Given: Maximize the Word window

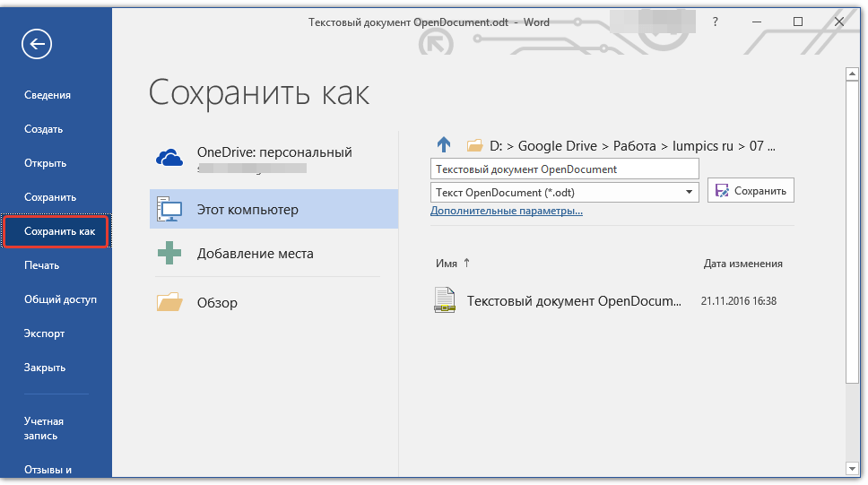Looking at the screenshot, I should 798,22.
